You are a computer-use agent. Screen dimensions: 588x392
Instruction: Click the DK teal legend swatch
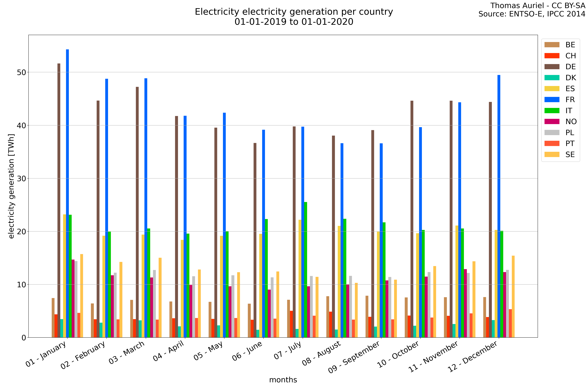[x=552, y=78]
